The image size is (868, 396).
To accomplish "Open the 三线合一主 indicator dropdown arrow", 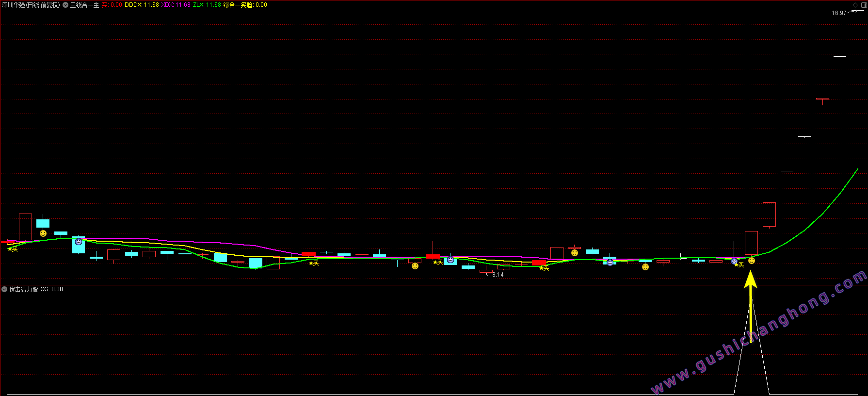I will (x=65, y=5).
